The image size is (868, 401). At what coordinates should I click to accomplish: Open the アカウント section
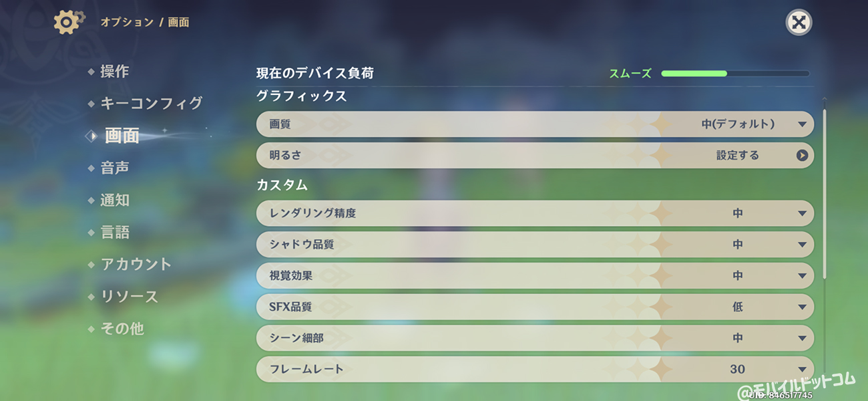click(136, 264)
